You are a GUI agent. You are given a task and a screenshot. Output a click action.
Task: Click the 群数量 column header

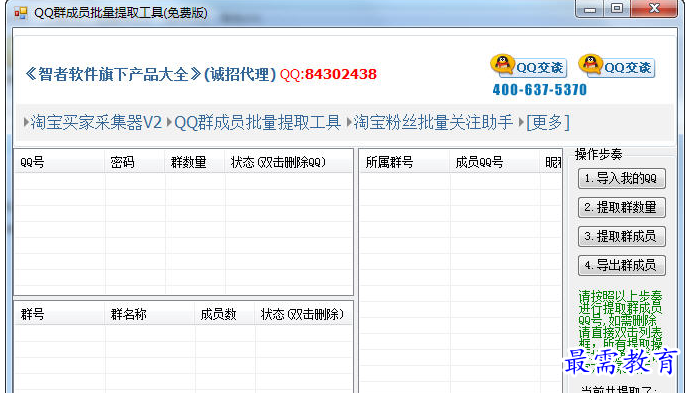pyautogui.click(x=195, y=162)
